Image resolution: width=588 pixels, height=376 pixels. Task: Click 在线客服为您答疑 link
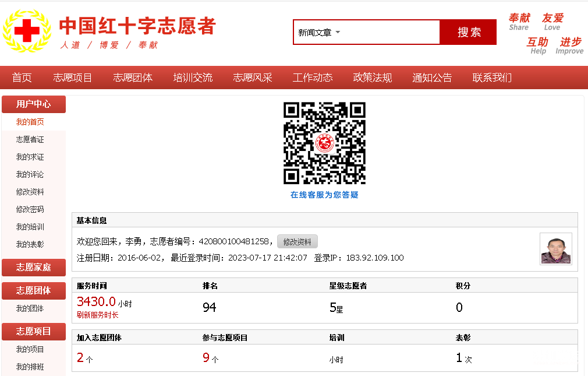pyautogui.click(x=324, y=195)
